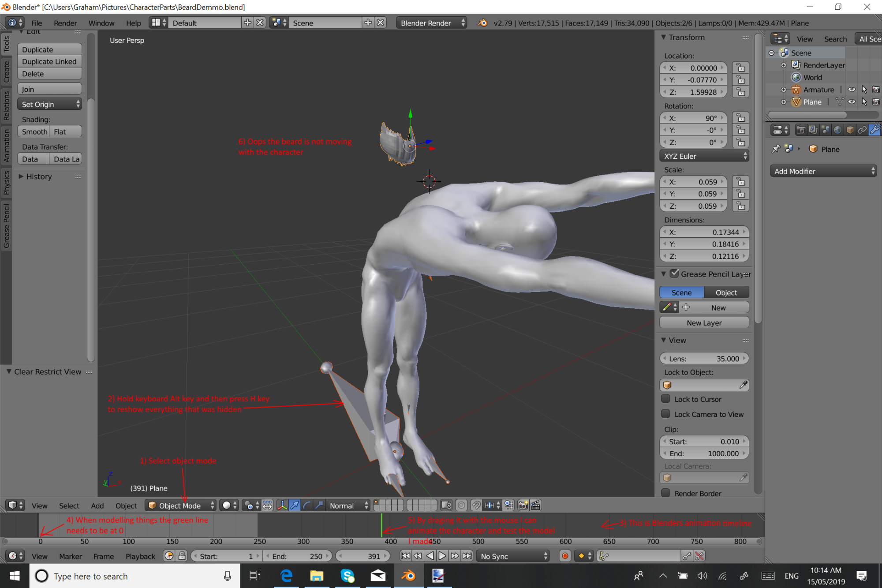Click the Duplicate button

(49, 49)
